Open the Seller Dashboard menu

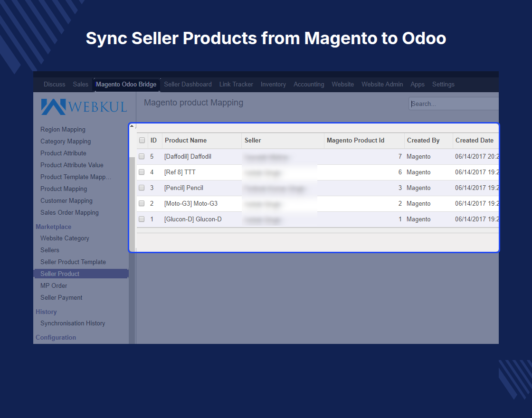point(188,84)
